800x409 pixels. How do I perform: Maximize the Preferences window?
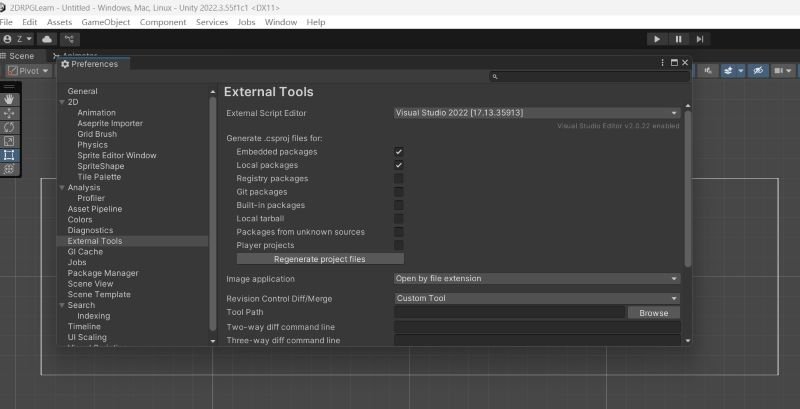674,63
